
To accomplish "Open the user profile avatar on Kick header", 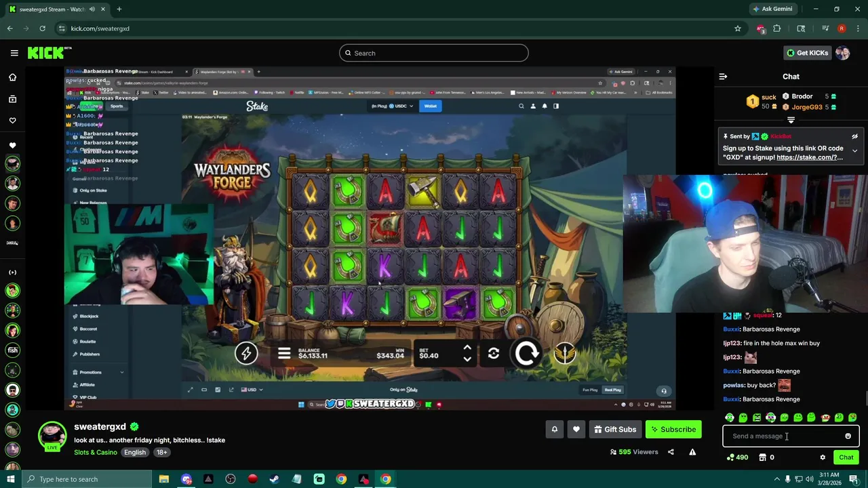I will (842, 53).
